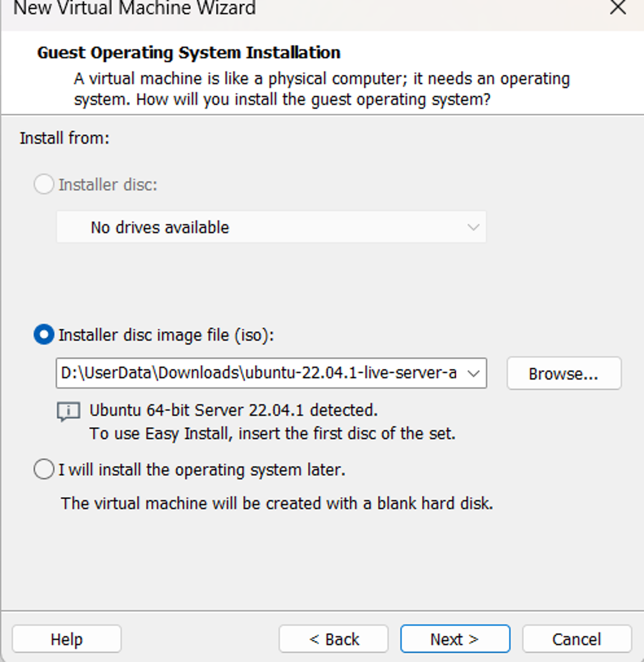This screenshot has height=662, width=644.
Task: Open the No drives available dropdown
Action: coord(271,227)
